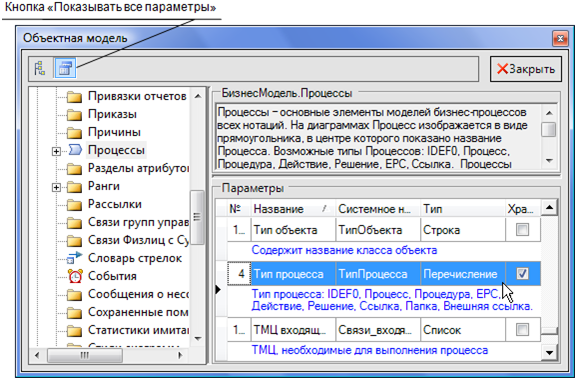
Task: Sort by the Тип column header
Action: [463, 209]
